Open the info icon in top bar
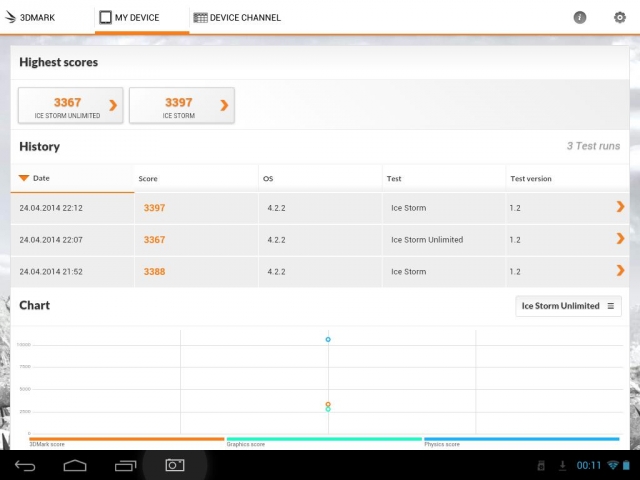 click(x=580, y=18)
